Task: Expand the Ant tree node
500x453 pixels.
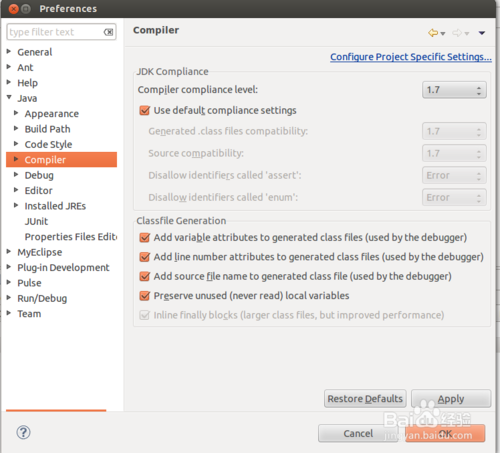Action: pyautogui.click(x=9, y=67)
